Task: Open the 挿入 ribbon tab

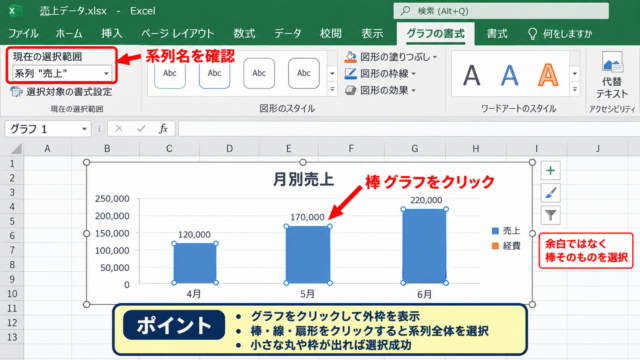Action: 112,33
